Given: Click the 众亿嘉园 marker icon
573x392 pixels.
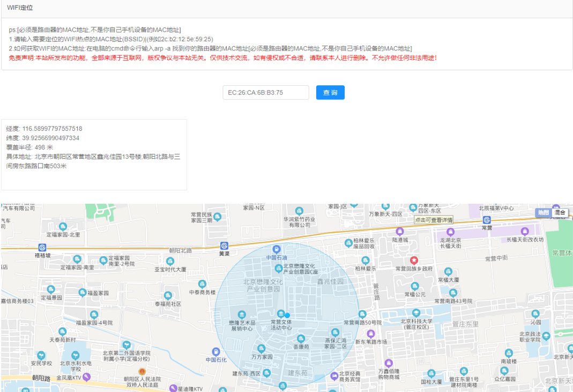Looking at the screenshot, I should [x=504, y=371].
